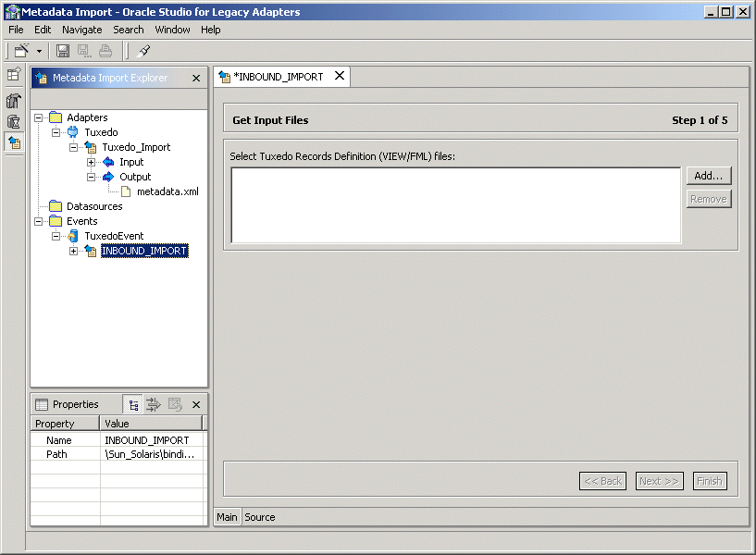Expand the Input node
The height and width of the screenshot is (555, 756).
pyautogui.click(x=91, y=163)
